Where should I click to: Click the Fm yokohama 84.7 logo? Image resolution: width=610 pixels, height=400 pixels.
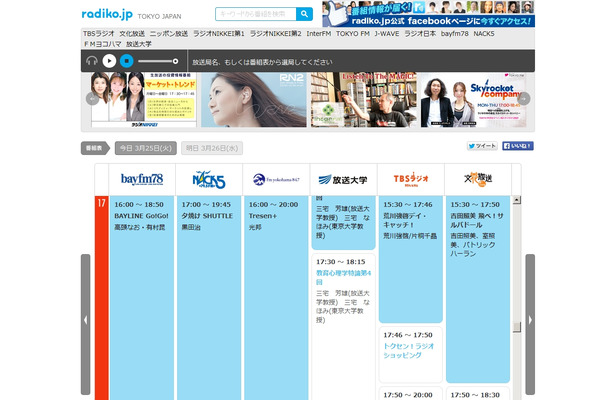click(x=276, y=179)
